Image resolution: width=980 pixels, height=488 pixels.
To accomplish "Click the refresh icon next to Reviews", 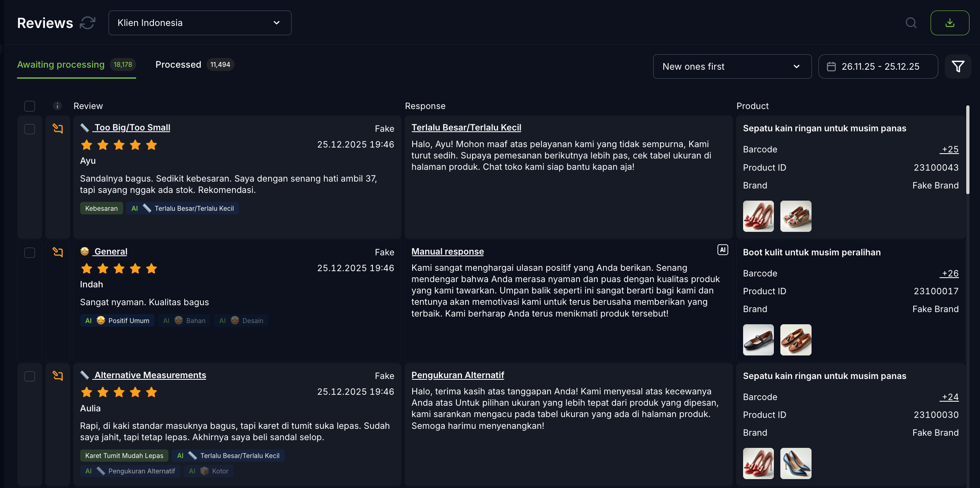I will coord(87,23).
